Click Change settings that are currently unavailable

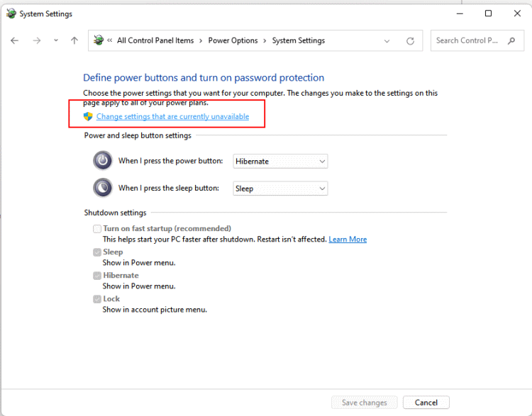(172, 116)
